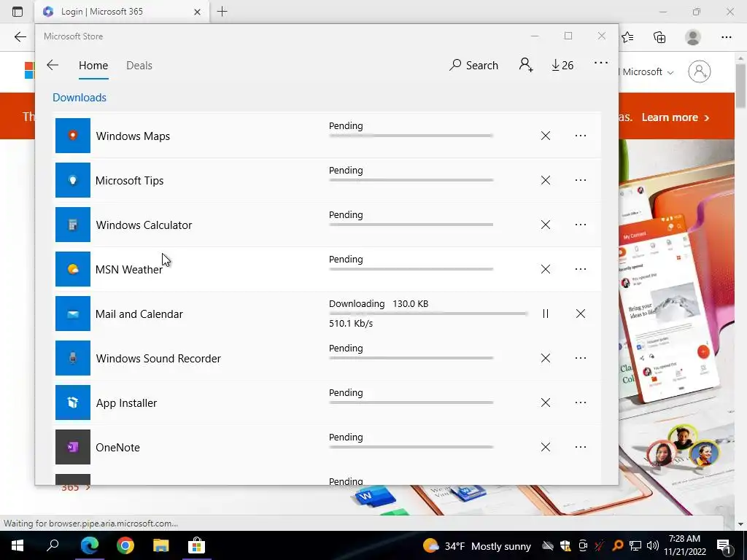
Task: Go back in Microsoft Store
Action: pos(53,65)
